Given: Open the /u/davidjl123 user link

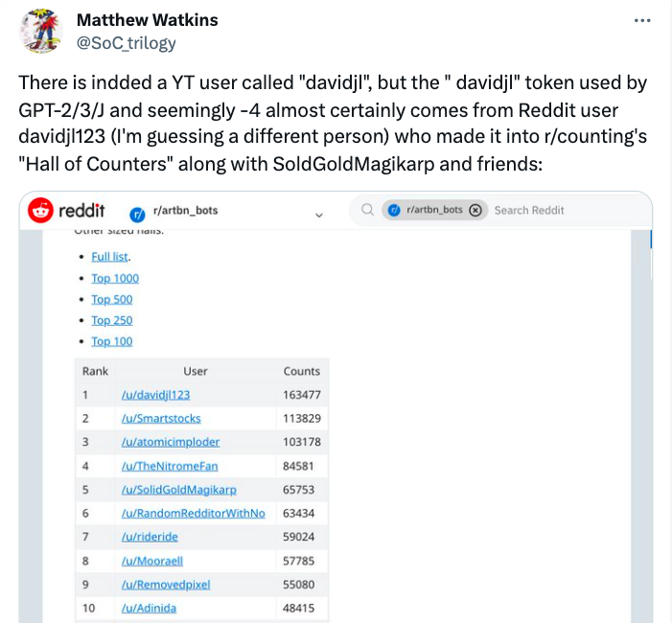Looking at the screenshot, I should [155, 395].
